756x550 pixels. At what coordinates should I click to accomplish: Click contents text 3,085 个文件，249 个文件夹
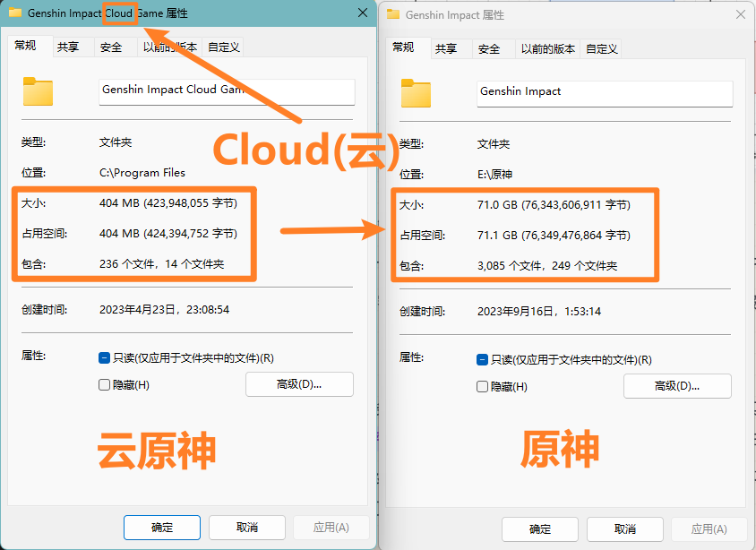tap(547, 266)
